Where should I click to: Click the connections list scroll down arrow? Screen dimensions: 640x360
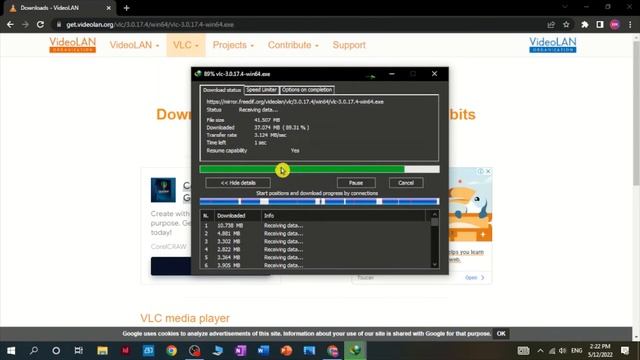coord(435,264)
